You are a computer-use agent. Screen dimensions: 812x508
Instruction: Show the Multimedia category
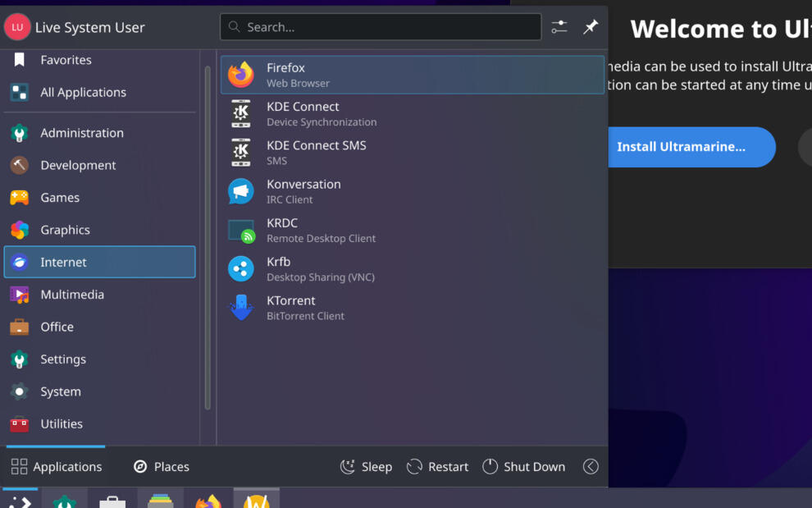point(99,295)
